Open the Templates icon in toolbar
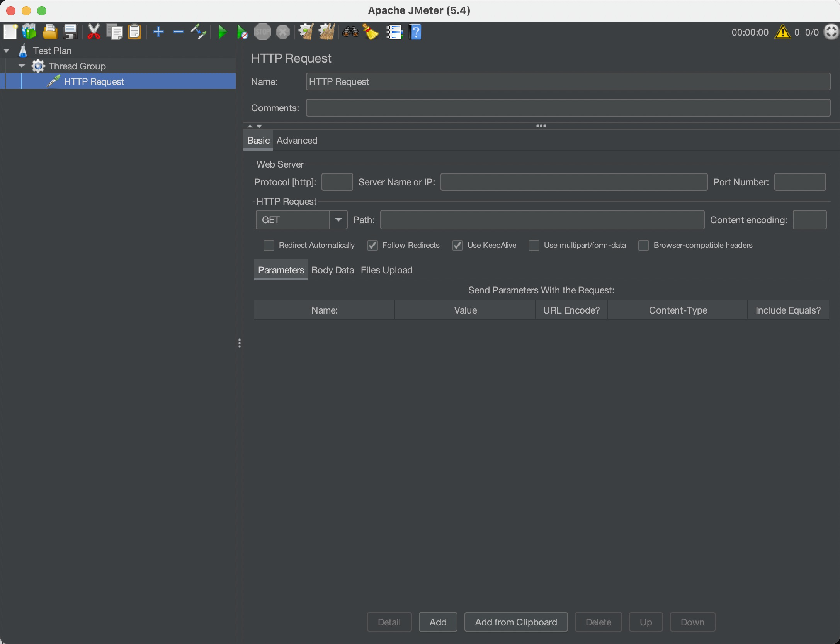 point(30,32)
